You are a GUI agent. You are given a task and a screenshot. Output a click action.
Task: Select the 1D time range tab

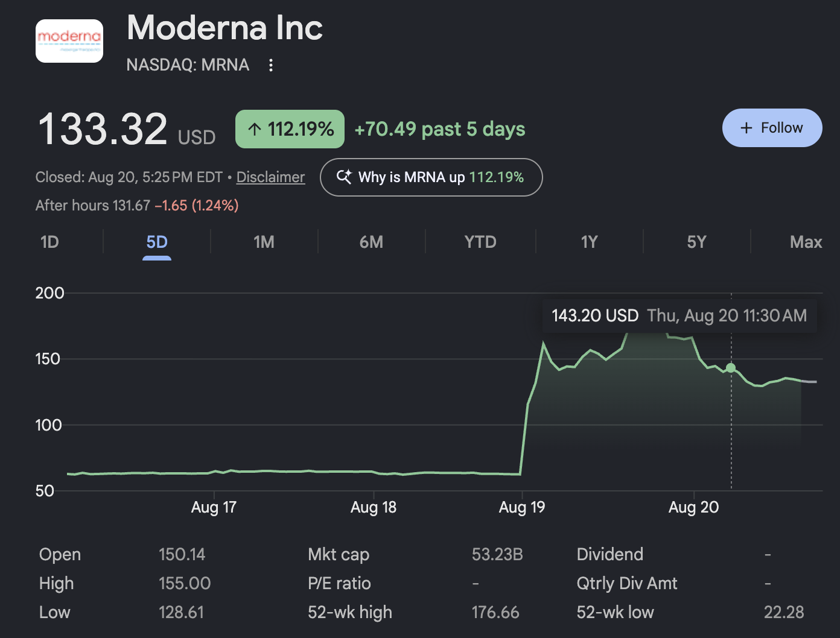(x=49, y=242)
